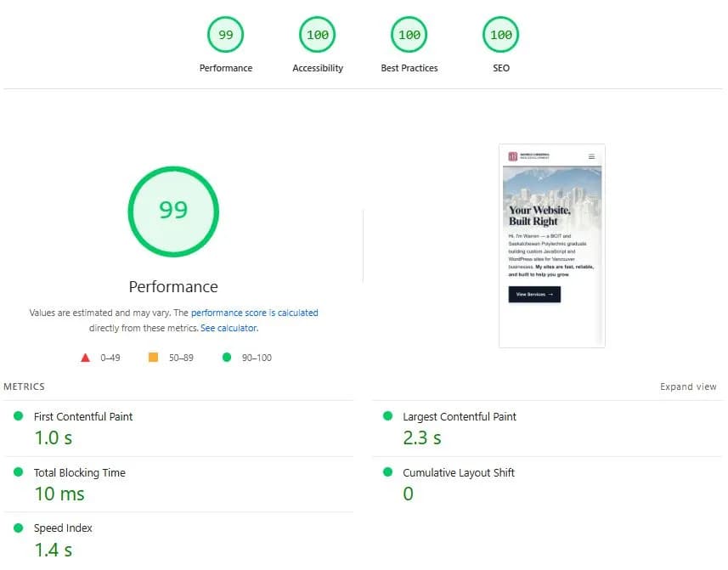Click the Performance 99 score gauge at top
This screenshot has width=728, height=570.
click(225, 34)
